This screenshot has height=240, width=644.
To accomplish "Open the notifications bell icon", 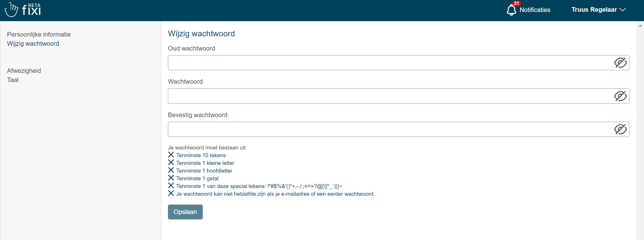I will point(511,10).
